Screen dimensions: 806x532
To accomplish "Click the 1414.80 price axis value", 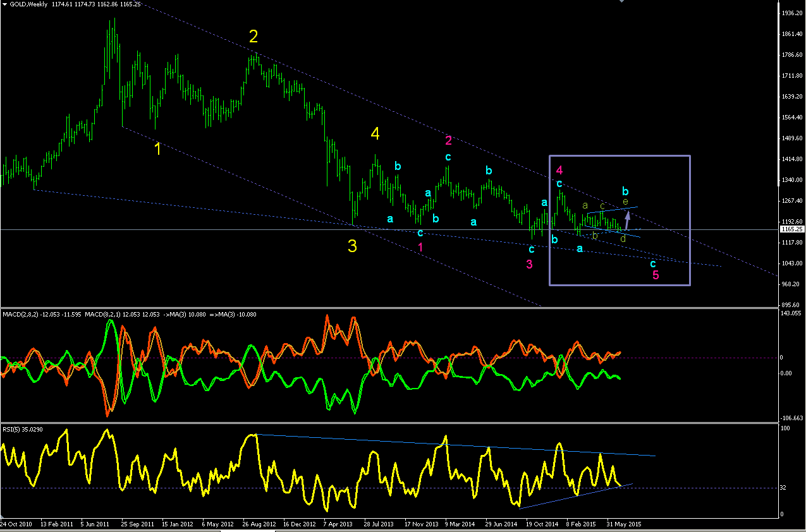I will click(x=791, y=159).
